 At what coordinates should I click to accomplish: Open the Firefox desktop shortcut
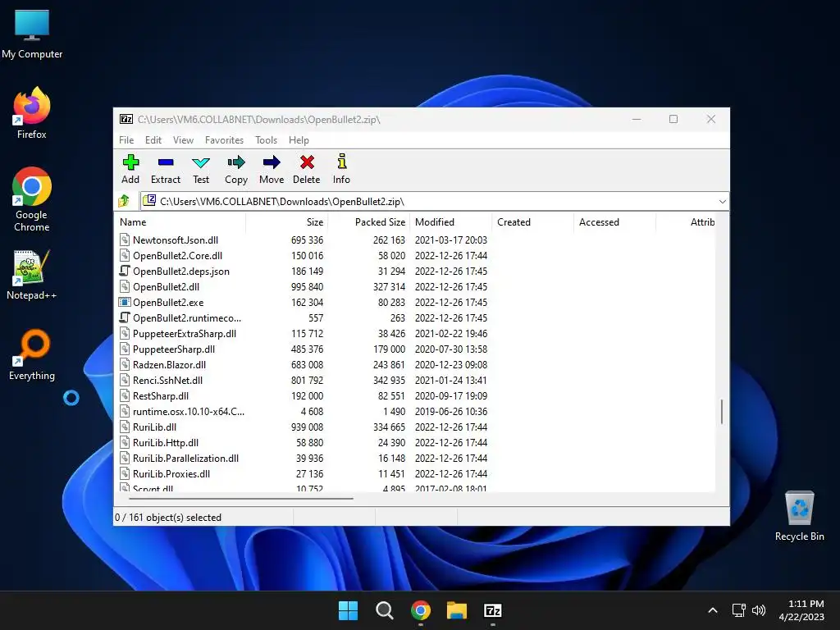32,113
